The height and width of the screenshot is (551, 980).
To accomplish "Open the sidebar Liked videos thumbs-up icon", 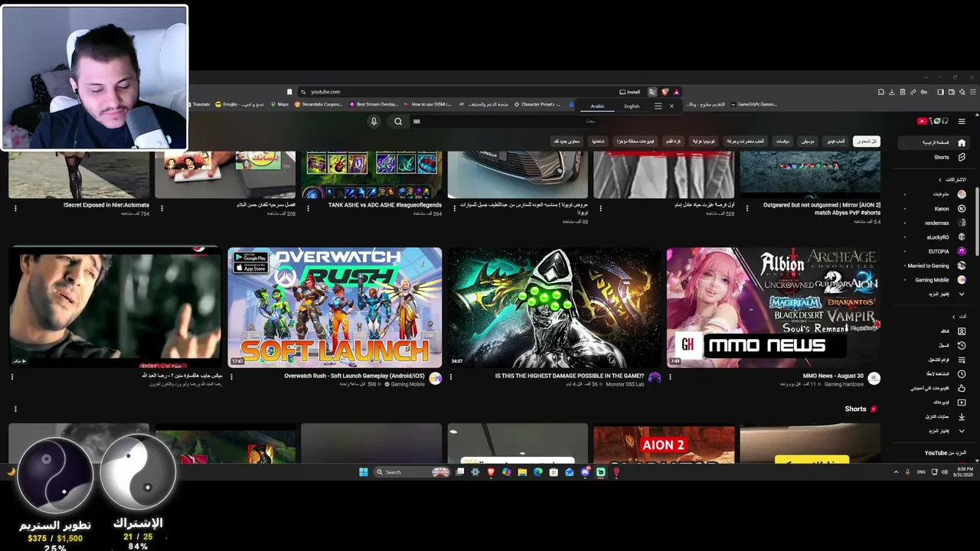I will (x=962, y=388).
